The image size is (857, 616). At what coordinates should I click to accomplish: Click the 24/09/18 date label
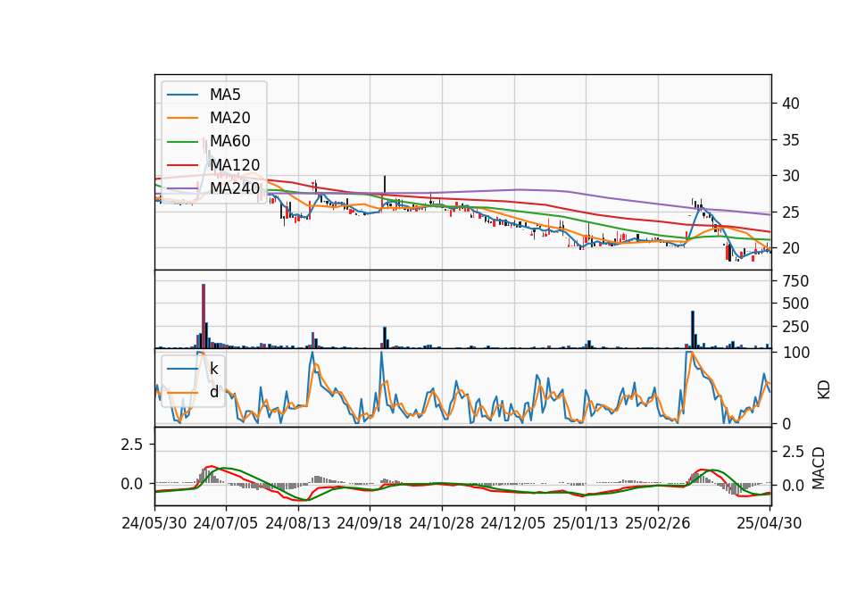tap(370, 523)
